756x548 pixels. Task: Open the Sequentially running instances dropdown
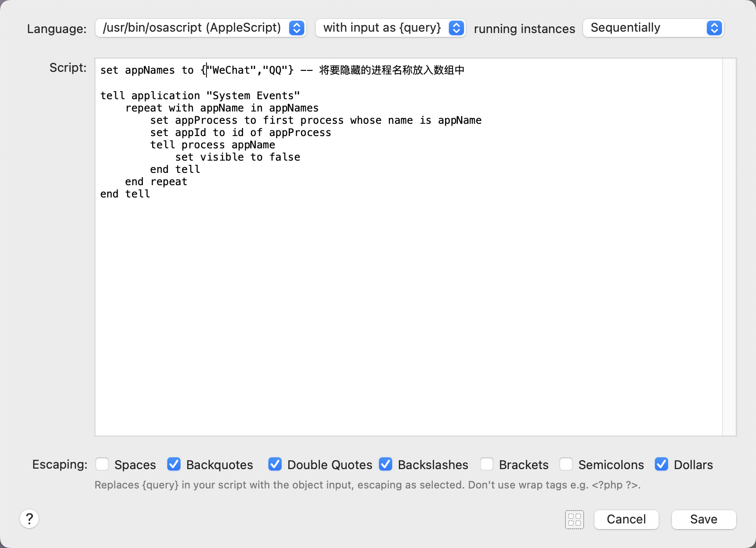[653, 28]
